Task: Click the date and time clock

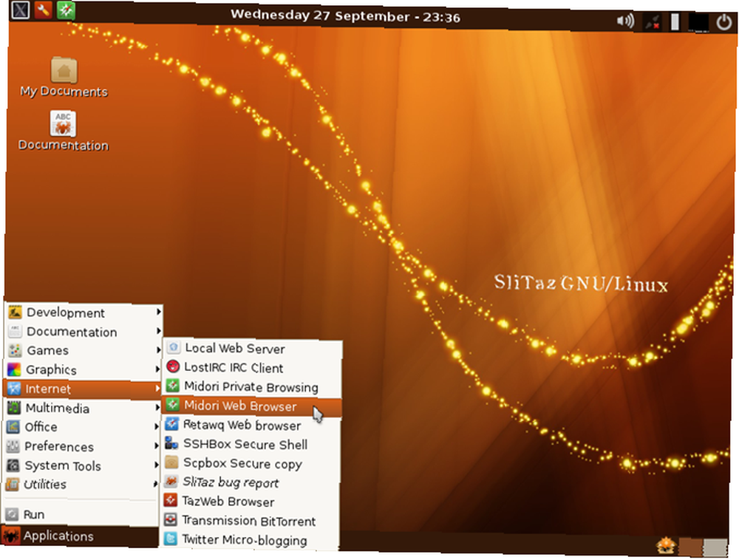Action: click(345, 16)
